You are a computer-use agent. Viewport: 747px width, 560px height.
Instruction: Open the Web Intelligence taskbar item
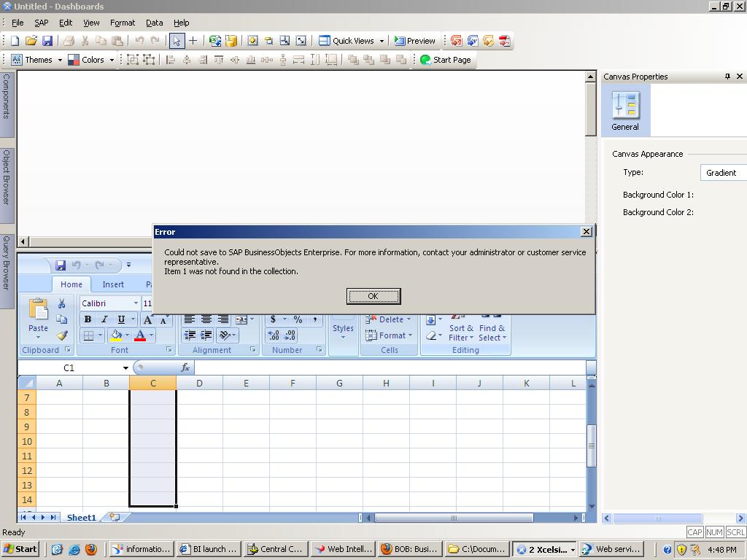[342, 549]
